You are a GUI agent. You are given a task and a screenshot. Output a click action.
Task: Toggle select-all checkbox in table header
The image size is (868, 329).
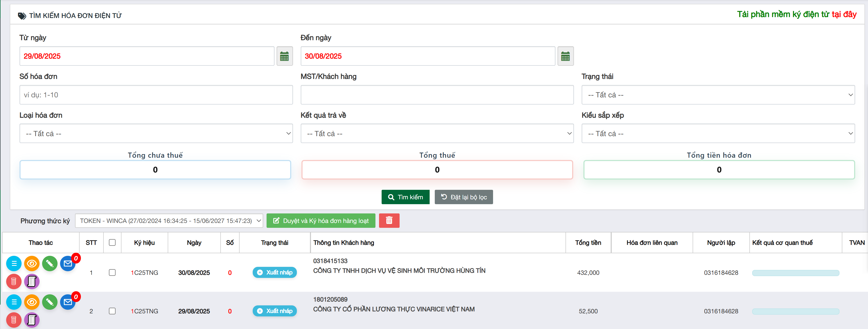click(x=112, y=242)
